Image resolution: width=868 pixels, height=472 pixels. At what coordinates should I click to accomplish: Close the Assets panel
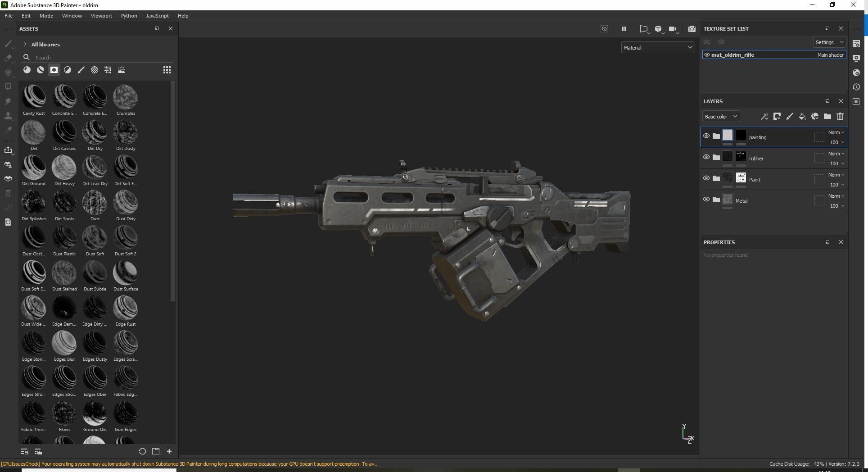(171, 28)
